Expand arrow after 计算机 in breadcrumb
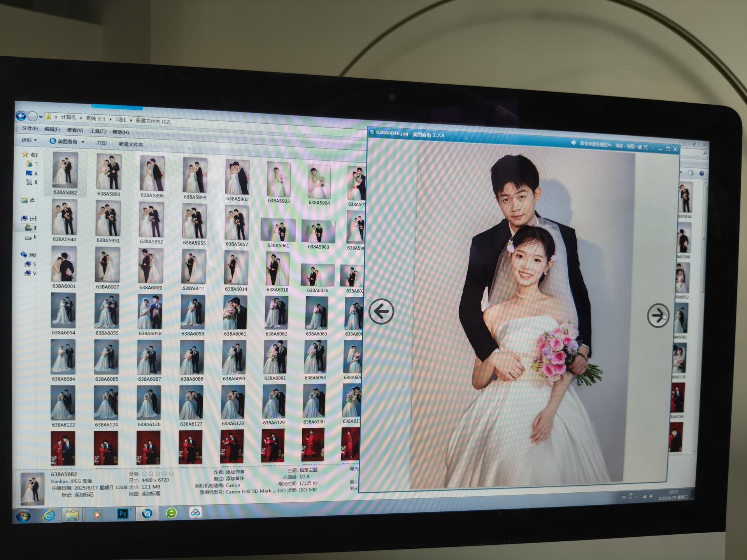This screenshot has height=560, width=747. click(x=81, y=118)
